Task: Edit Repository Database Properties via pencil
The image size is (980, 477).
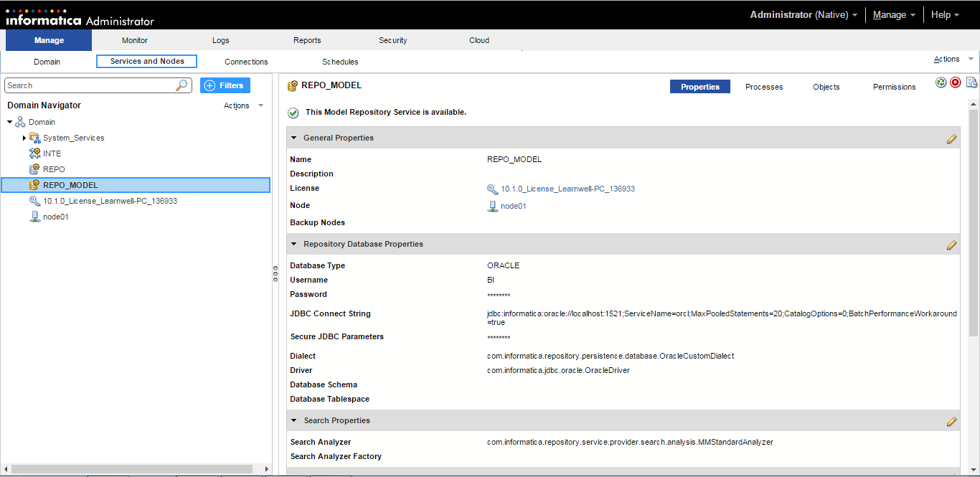Action: (x=952, y=245)
